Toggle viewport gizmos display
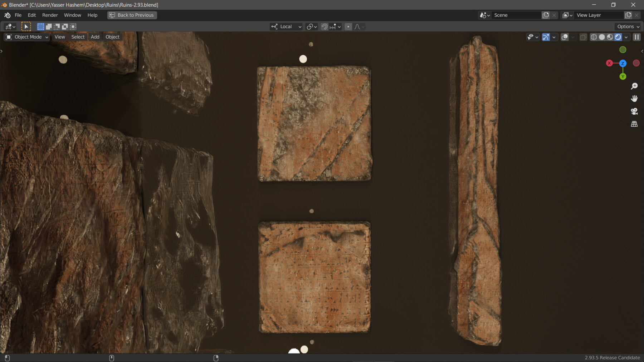This screenshot has height=362, width=644. [546, 37]
